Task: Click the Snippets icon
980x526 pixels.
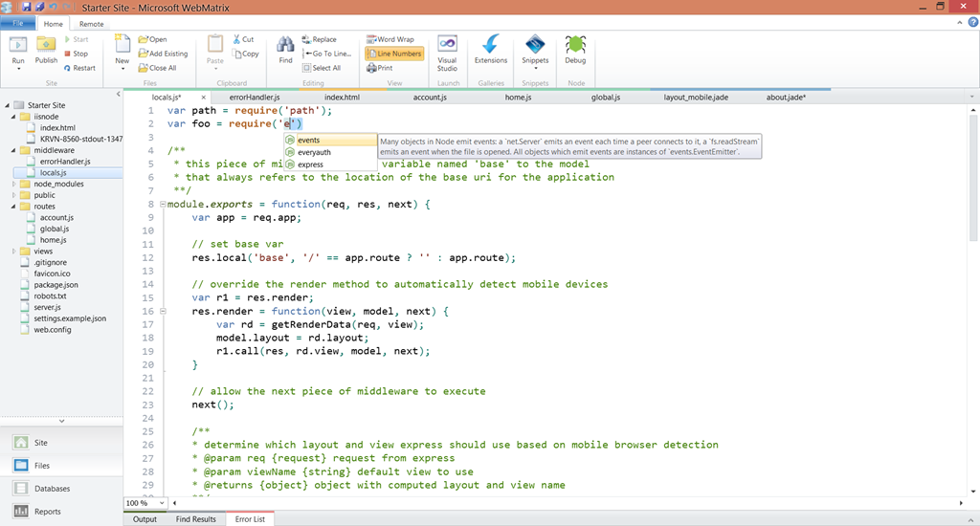Action: click(x=535, y=45)
